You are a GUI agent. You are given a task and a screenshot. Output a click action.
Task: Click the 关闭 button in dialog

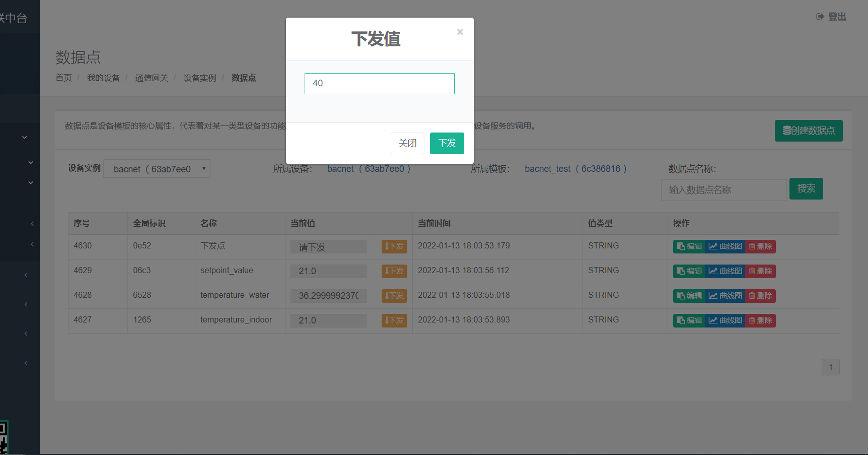click(407, 143)
